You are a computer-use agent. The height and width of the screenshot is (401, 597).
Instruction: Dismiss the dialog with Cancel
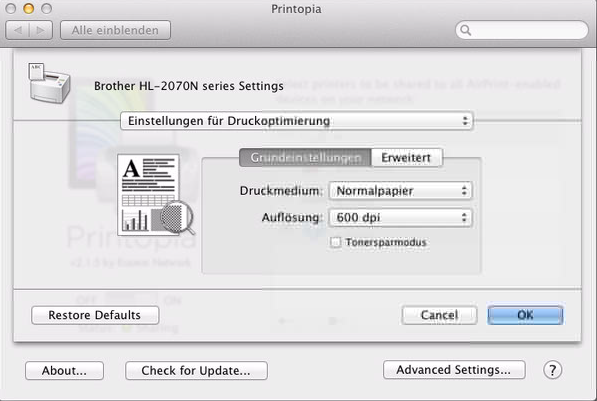point(439,315)
